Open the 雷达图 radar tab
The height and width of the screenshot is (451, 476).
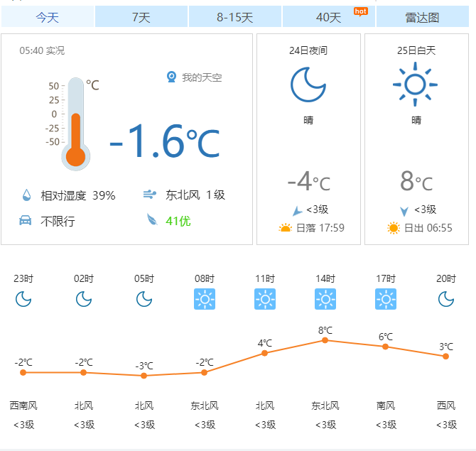422,17
